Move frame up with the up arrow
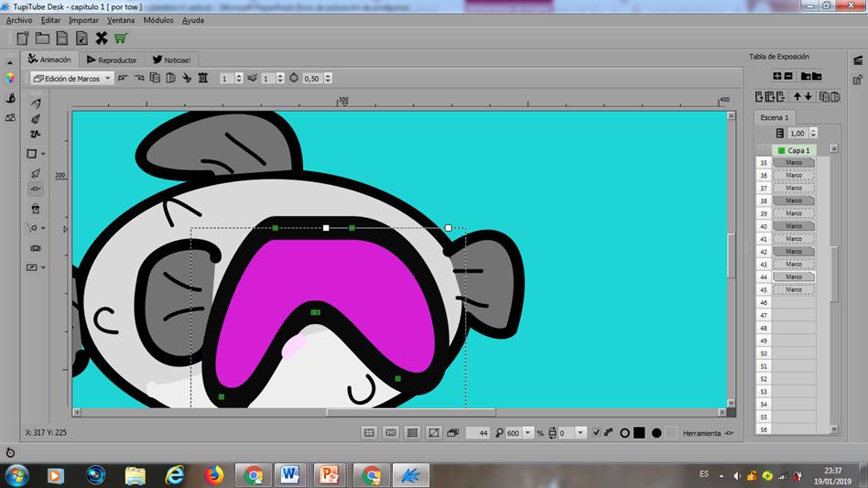The image size is (868, 488). pos(797,96)
